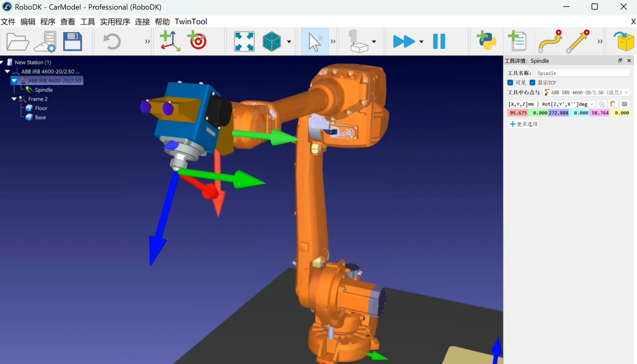Add a reference frame from toolbar
This screenshot has height=364, width=637.
tap(170, 41)
